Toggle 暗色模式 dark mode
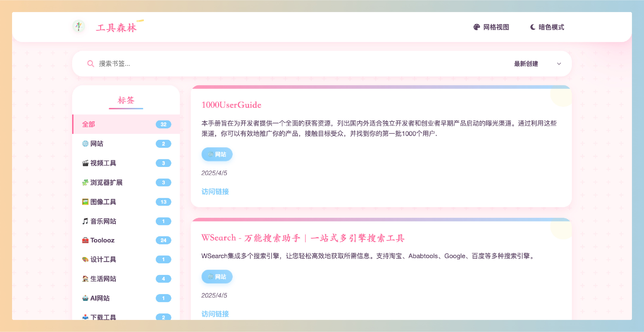 (551, 27)
